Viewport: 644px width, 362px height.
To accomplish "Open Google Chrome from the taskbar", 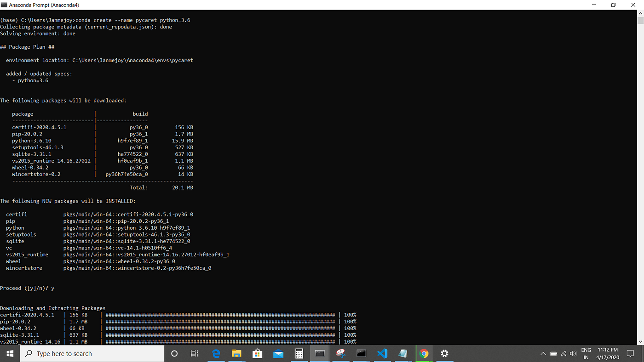I will (x=424, y=353).
